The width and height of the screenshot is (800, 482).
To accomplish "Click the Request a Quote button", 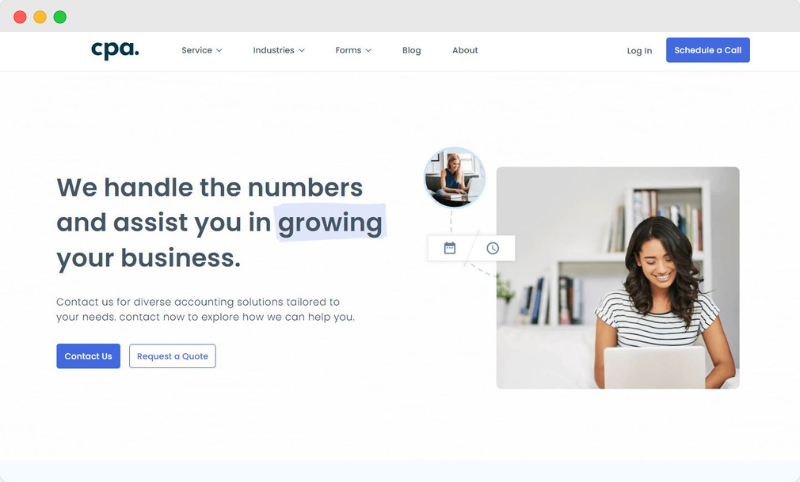I will click(172, 356).
